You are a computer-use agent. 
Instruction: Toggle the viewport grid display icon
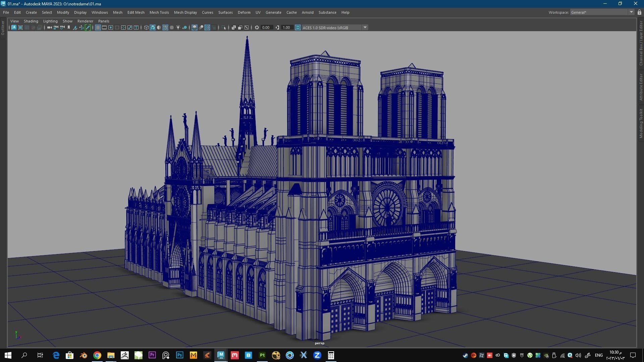(98, 27)
